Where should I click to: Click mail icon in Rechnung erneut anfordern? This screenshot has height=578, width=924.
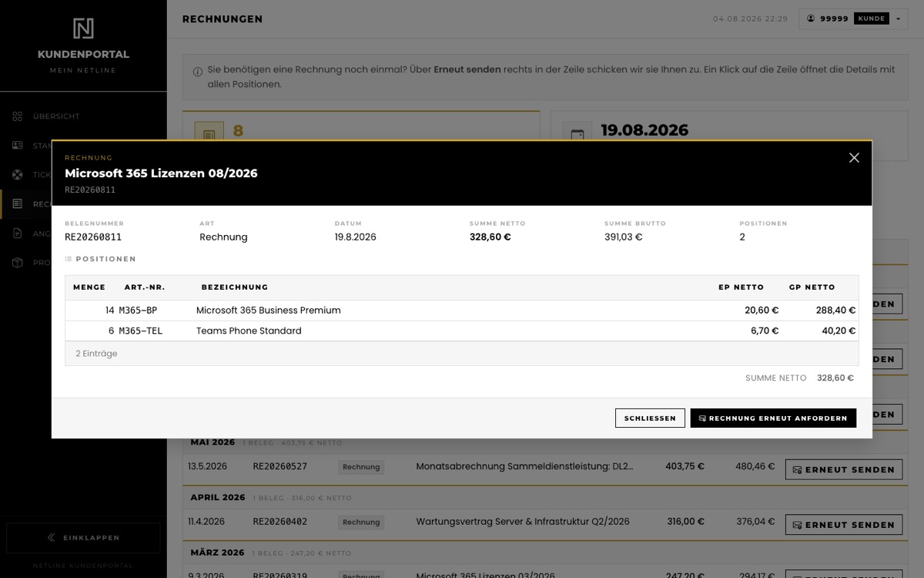[x=702, y=418]
